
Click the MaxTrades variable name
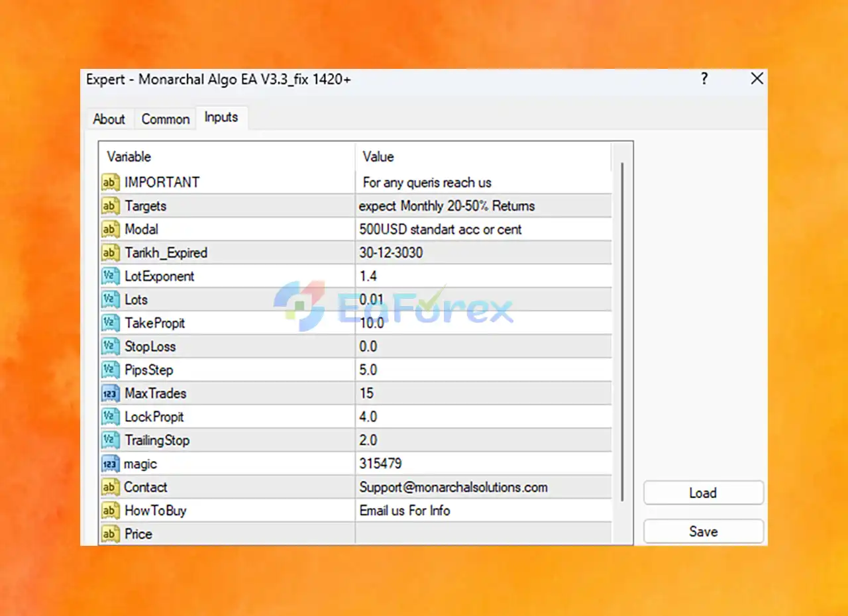156,393
